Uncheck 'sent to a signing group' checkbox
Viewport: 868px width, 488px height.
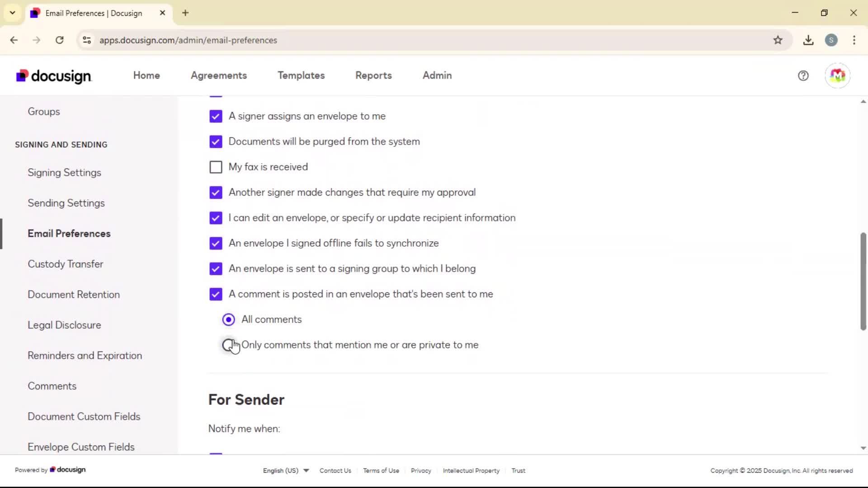click(216, 269)
